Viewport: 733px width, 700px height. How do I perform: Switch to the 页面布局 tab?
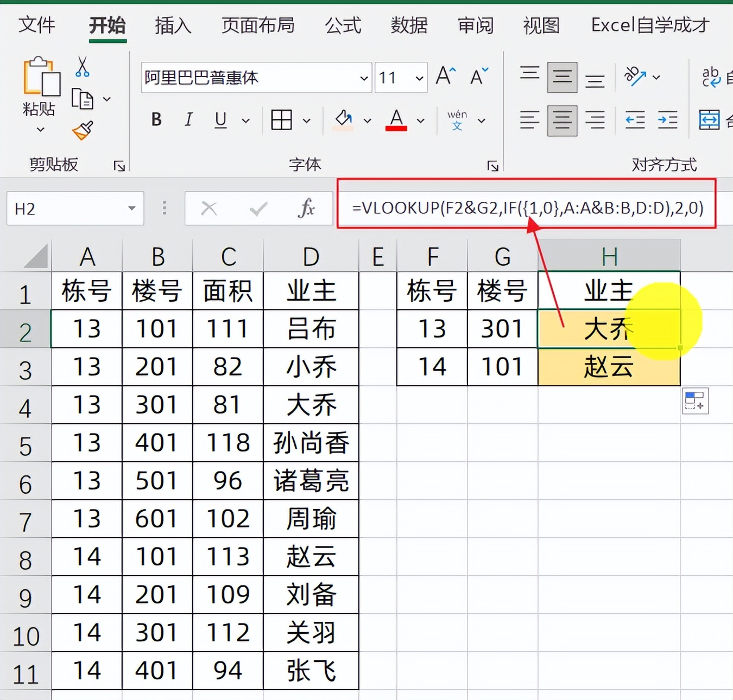258,25
